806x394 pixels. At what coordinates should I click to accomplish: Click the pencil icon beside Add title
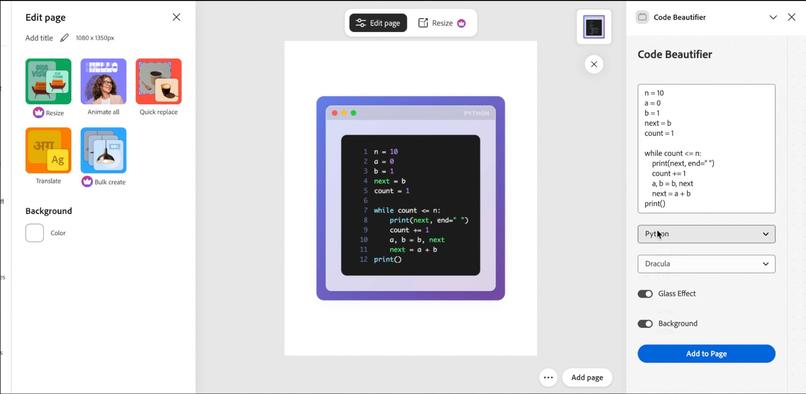tap(64, 38)
